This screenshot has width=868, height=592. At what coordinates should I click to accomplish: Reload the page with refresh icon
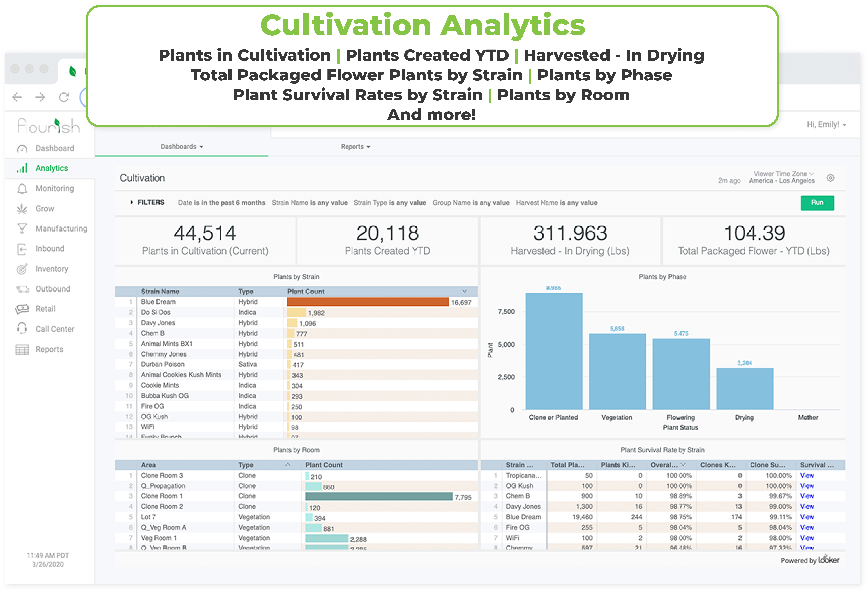pyautogui.click(x=64, y=98)
